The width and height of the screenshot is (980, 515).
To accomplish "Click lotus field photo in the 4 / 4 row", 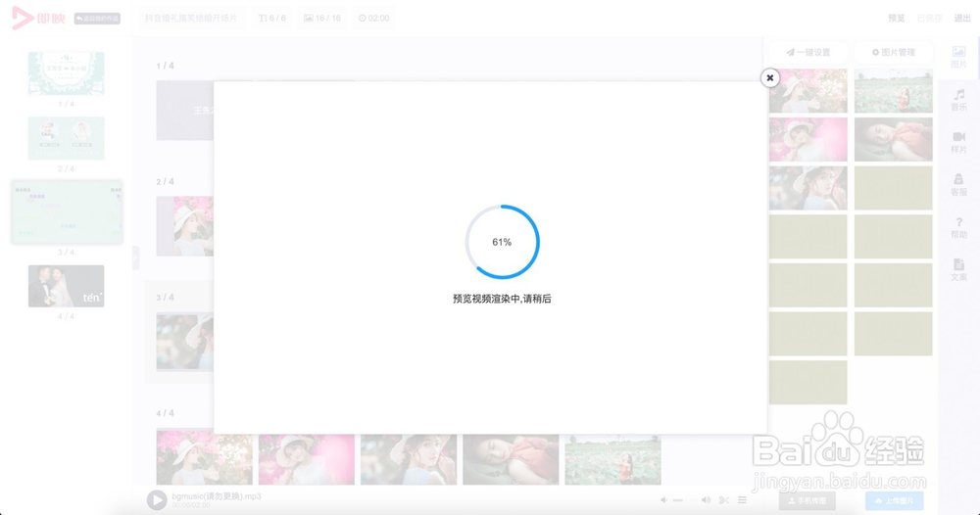I will pyautogui.click(x=612, y=459).
